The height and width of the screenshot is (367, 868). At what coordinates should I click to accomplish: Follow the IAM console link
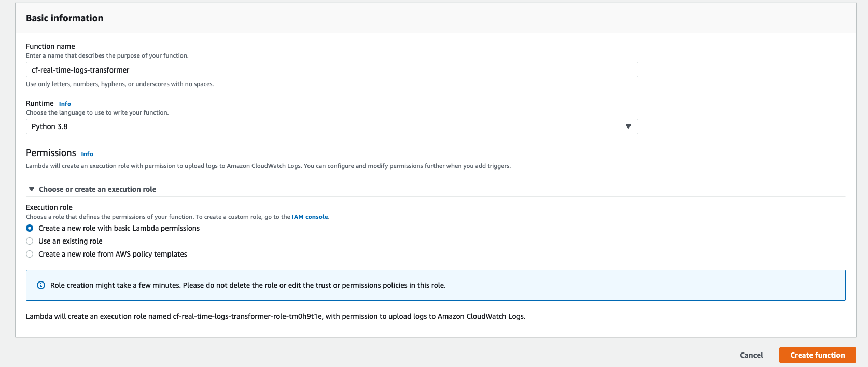coord(310,217)
